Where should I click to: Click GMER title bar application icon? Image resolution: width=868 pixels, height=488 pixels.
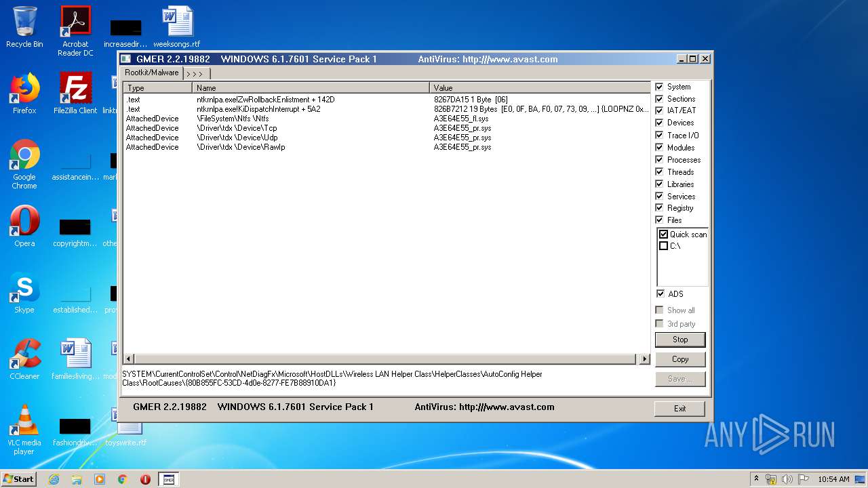coord(125,59)
